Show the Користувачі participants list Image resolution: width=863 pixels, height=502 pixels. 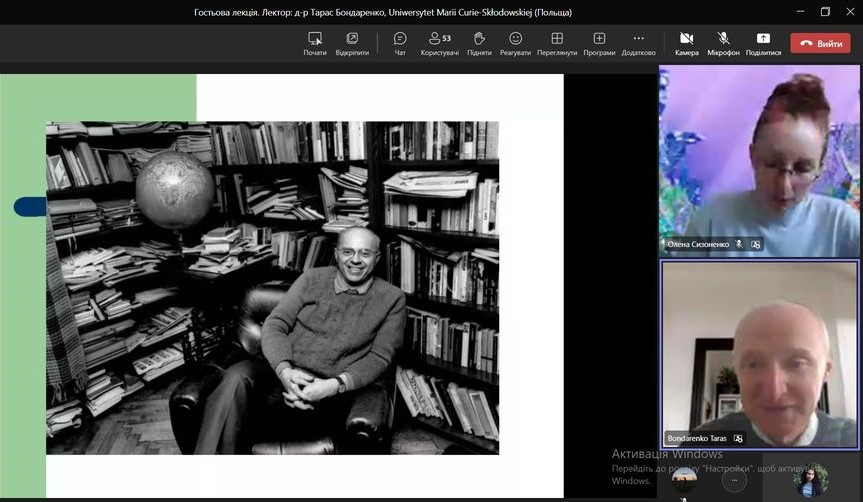(440, 43)
